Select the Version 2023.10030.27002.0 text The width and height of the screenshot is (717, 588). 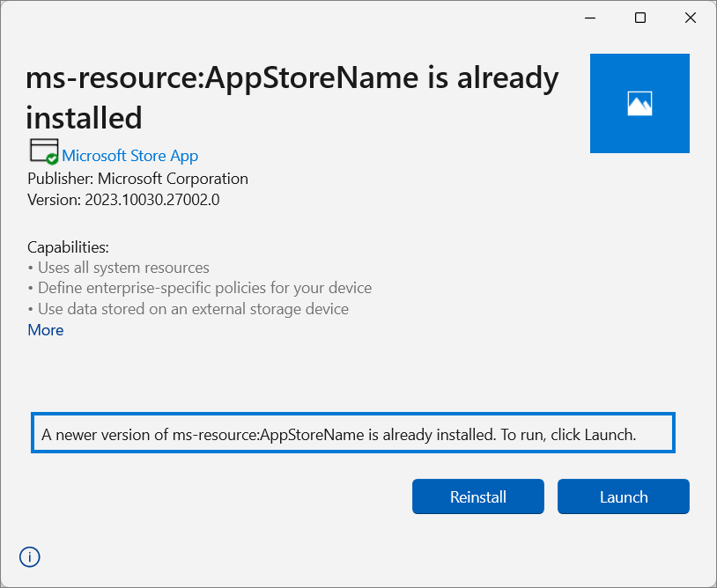(122, 199)
